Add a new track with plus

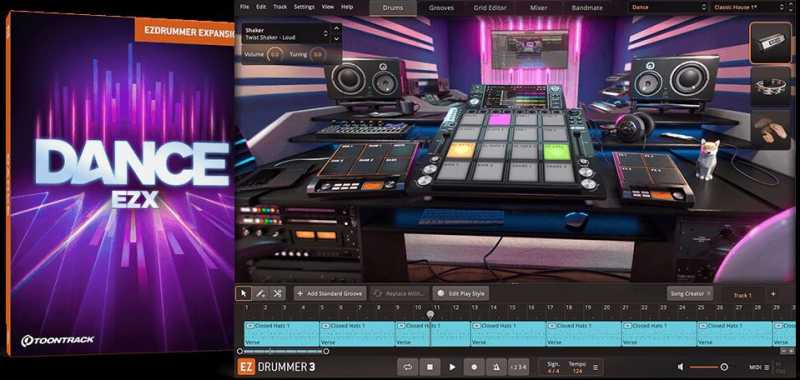point(773,294)
